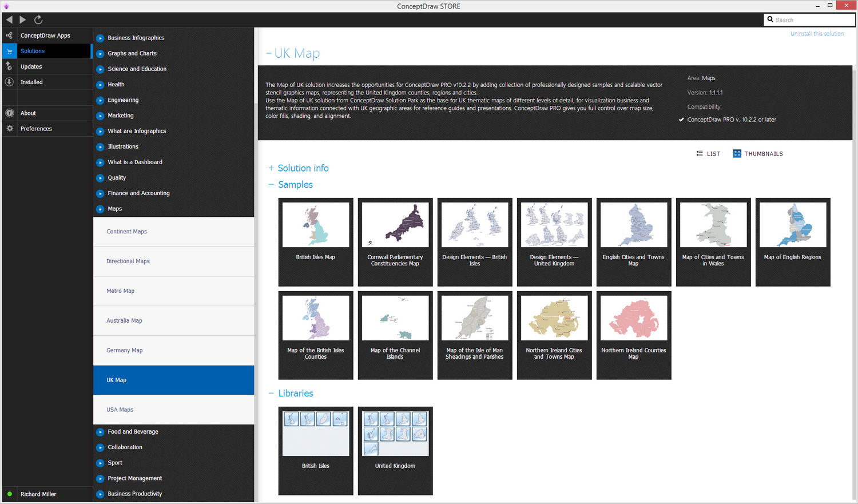Open Map of the British Isles Counties sample
The height and width of the screenshot is (504, 858).
click(316, 335)
